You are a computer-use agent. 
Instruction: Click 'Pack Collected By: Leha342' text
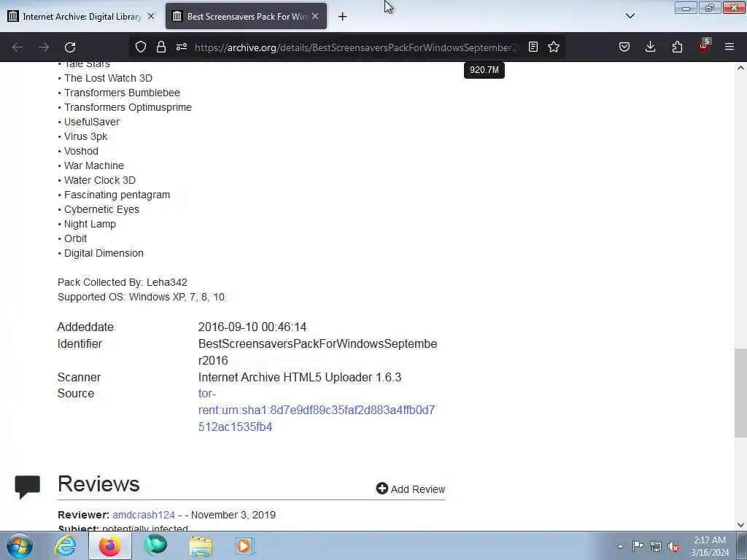tap(123, 282)
